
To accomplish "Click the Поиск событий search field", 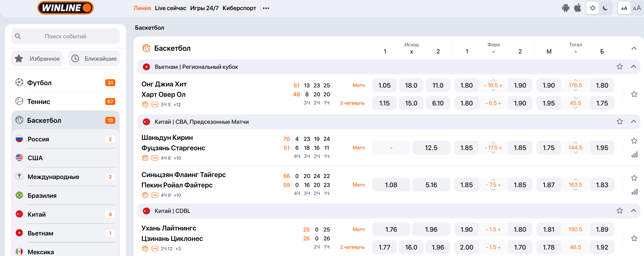I will [66, 36].
